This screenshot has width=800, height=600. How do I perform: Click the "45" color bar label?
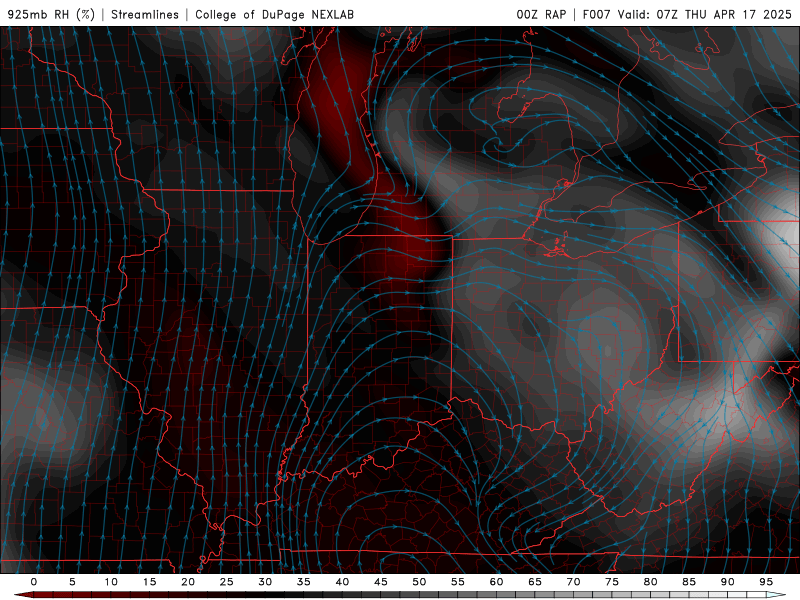(x=381, y=582)
